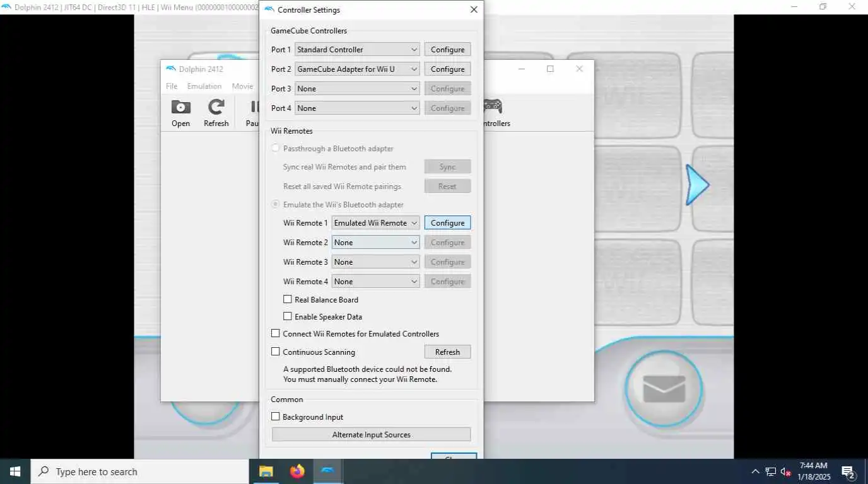868x484 pixels.
Task: Click the Sync button
Action: [x=447, y=167]
